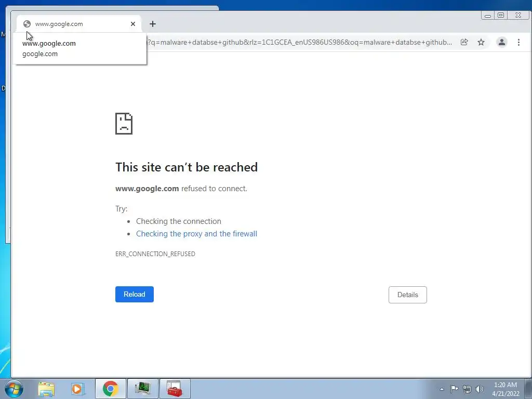The image size is (532, 399).
Task: Open the Details button on error page
Action: (x=407, y=295)
